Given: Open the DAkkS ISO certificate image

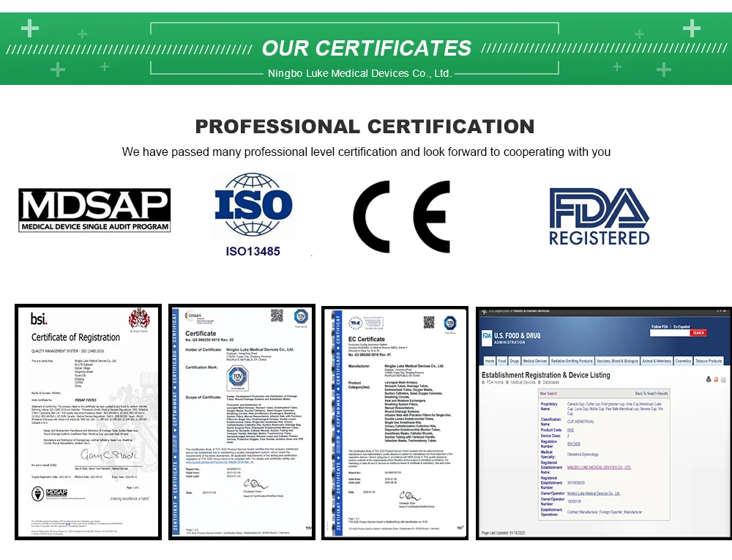Looking at the screenshot, I should 242,422.
